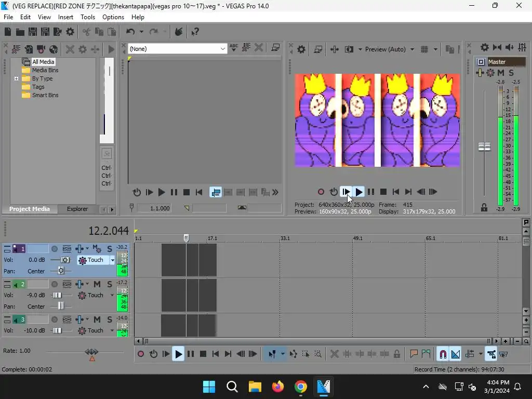Click the Zoom Edit tool magnifier icon
Image resolution: width=532 pixels, height=399 pixels.
coord(318,354)
